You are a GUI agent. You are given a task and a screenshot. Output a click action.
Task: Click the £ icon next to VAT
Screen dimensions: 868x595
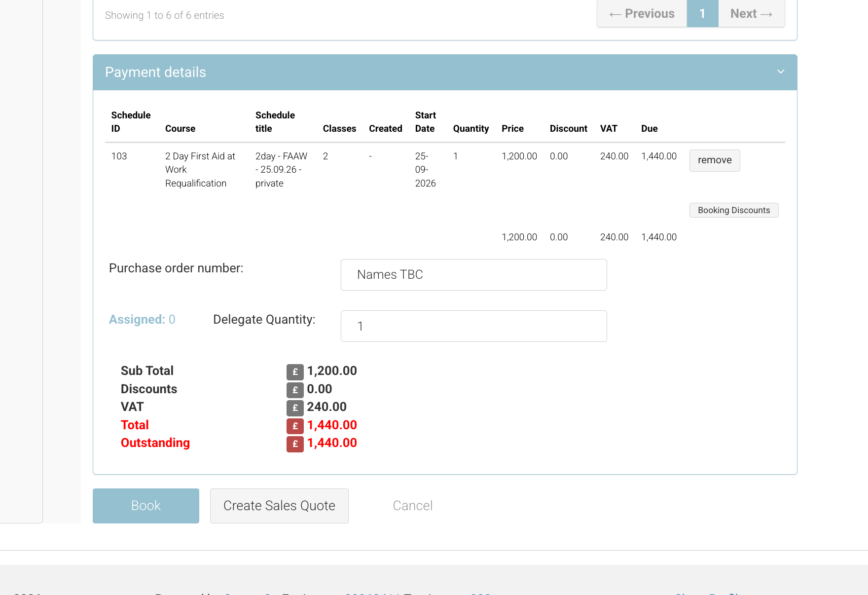click(295, 408)
